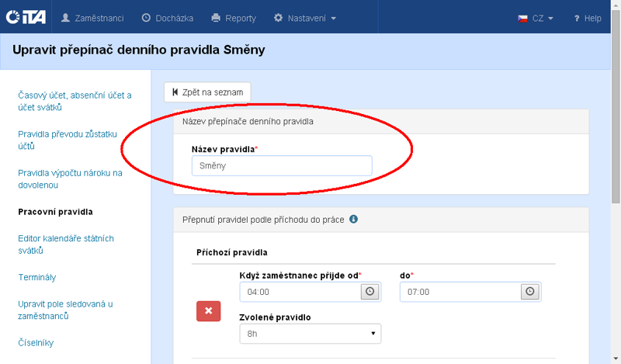This screenshot has height=364, width=621.
Task: Open the Reporty page
Action: pyautogui.click(x=233, y=18)
